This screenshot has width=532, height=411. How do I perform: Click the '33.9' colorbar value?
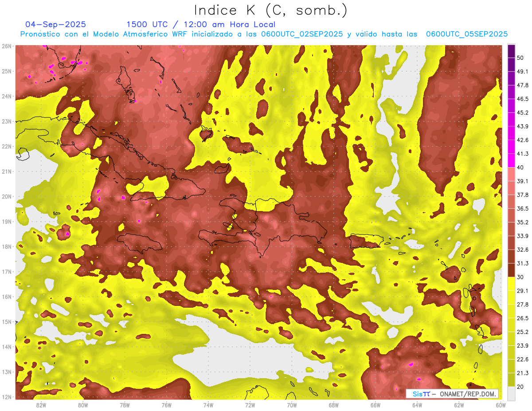523,236
